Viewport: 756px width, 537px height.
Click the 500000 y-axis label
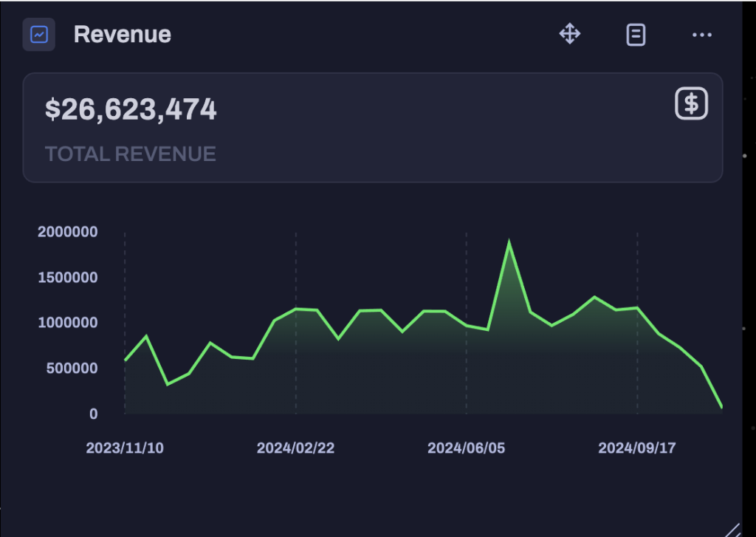72,369
